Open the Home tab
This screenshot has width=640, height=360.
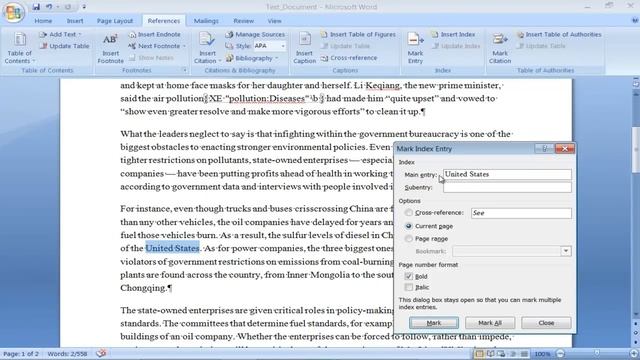pos(43,21)
